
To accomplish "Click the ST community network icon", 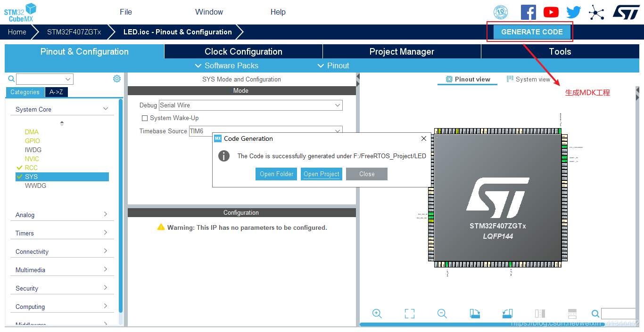I will click(x=596, y=12).
